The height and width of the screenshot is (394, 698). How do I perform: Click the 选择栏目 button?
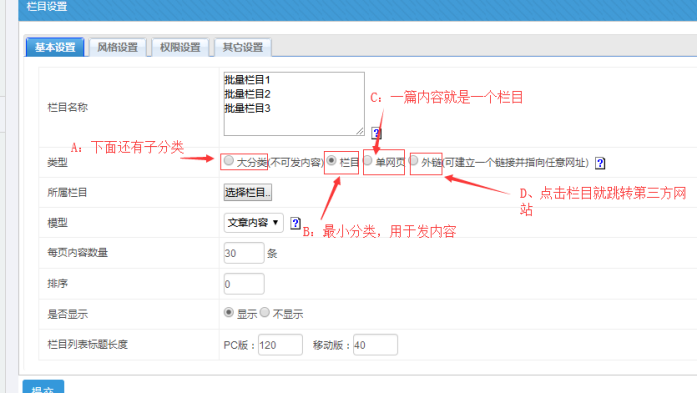click(248, 192)
